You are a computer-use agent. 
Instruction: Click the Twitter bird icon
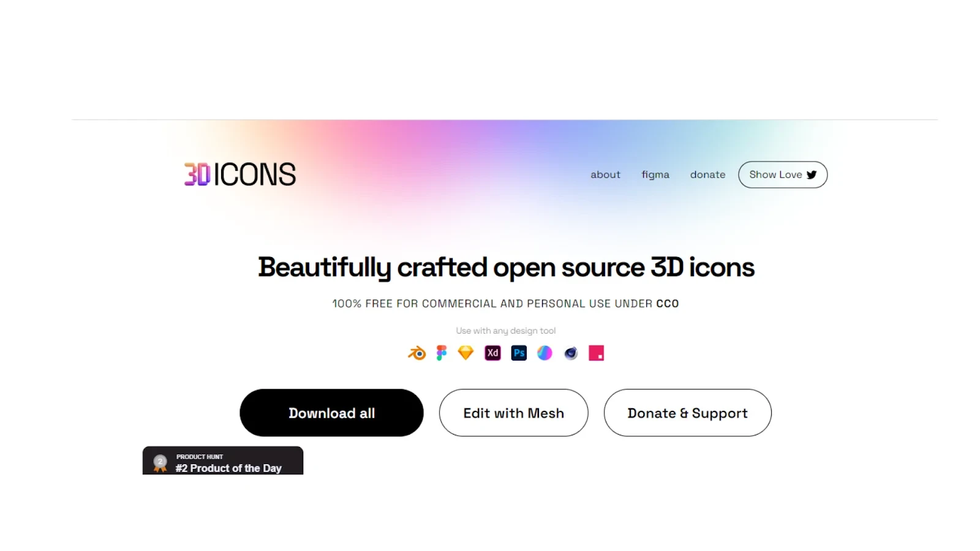(812, 174)
